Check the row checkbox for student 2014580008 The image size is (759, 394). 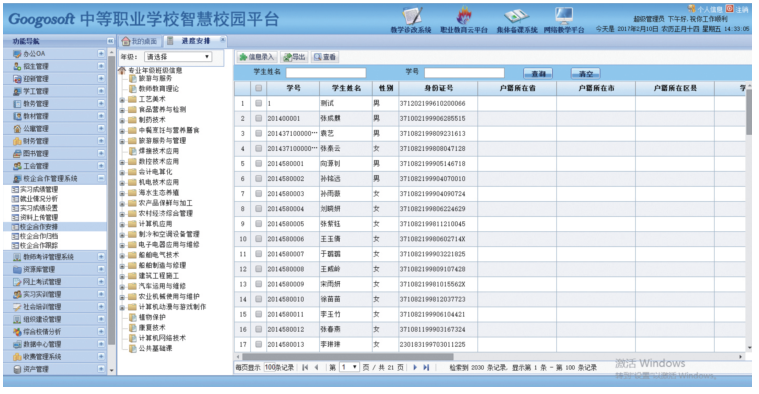pyautogui.click(x=258, y=269)
